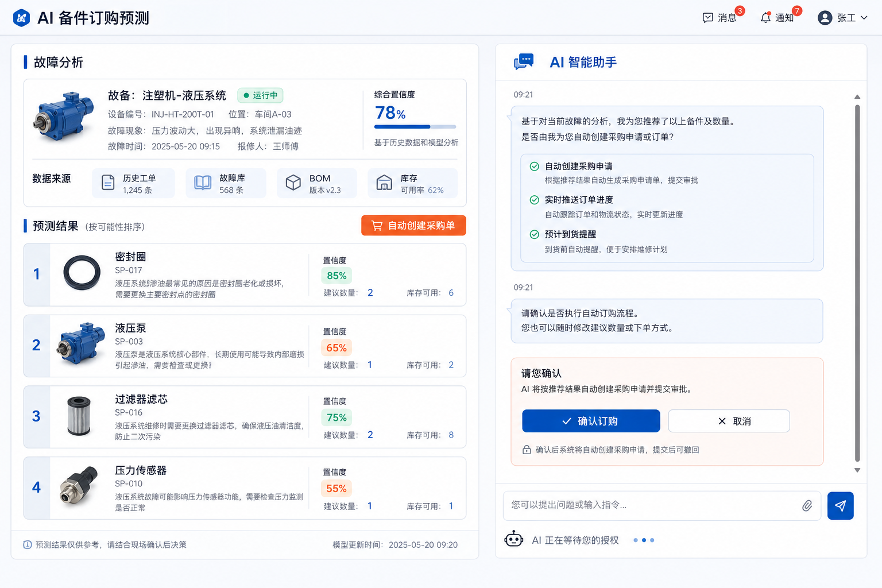Click the part code SP-010

[x=129, y=483]
